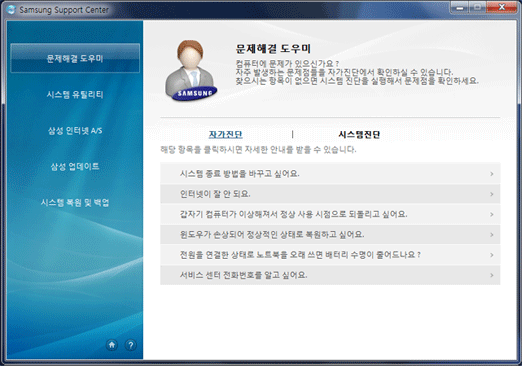Viewport: 522px width, 366px height.
Task: Close the Samsung Support Center window
Action: tap(502, 7)
